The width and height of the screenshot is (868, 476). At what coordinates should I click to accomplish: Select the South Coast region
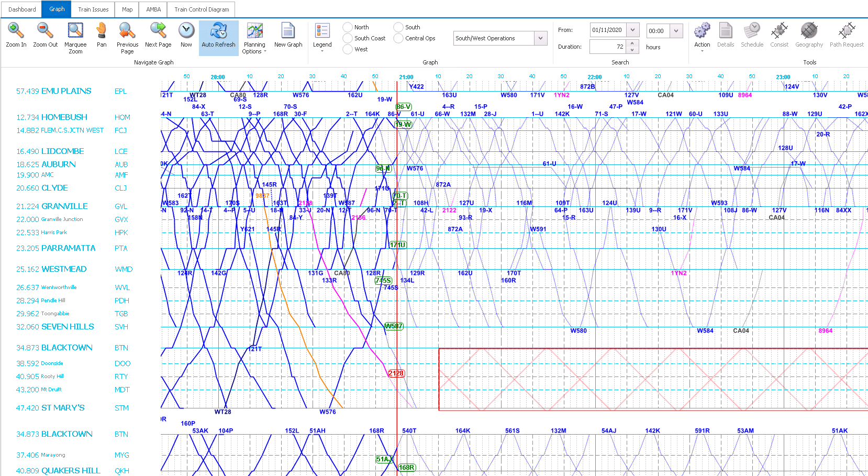click(347, 38)
